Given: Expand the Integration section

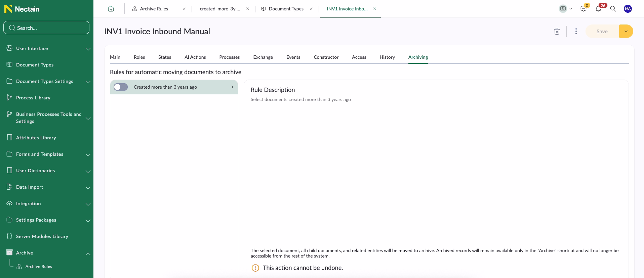Looking at the screenshot, I should (88, 204).
